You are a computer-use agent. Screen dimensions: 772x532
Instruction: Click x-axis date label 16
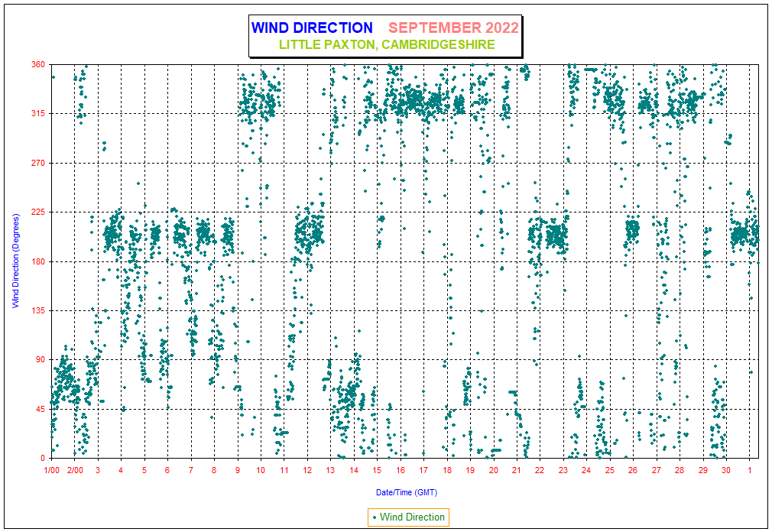pyautogui.click(x=401, y=471)
